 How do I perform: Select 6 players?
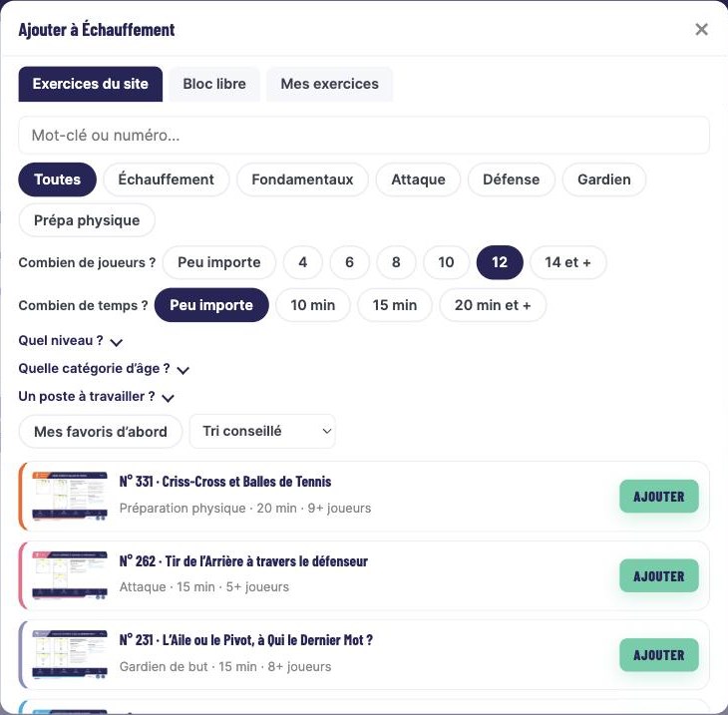coord(350,262)
